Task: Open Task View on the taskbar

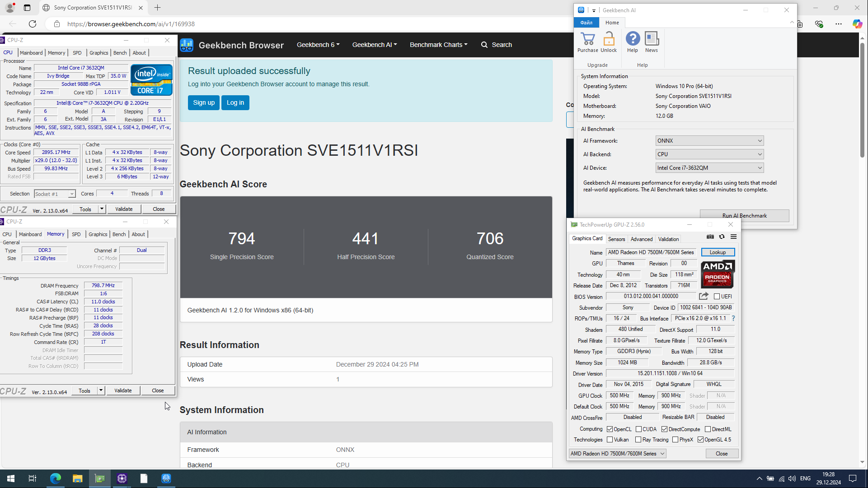Action: [x=33, y=479]
